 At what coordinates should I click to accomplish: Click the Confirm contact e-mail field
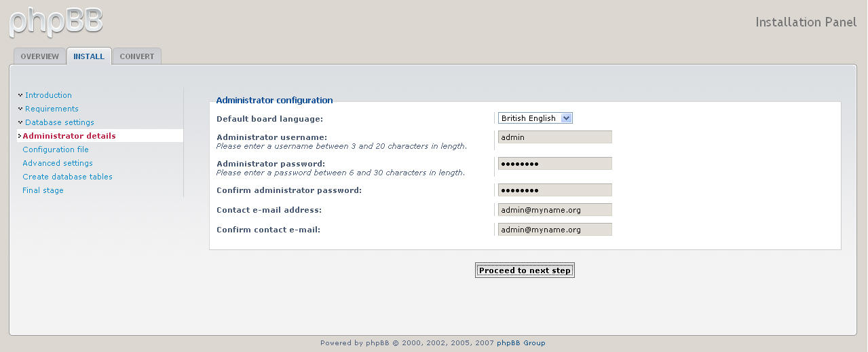(x=554, y=230)
